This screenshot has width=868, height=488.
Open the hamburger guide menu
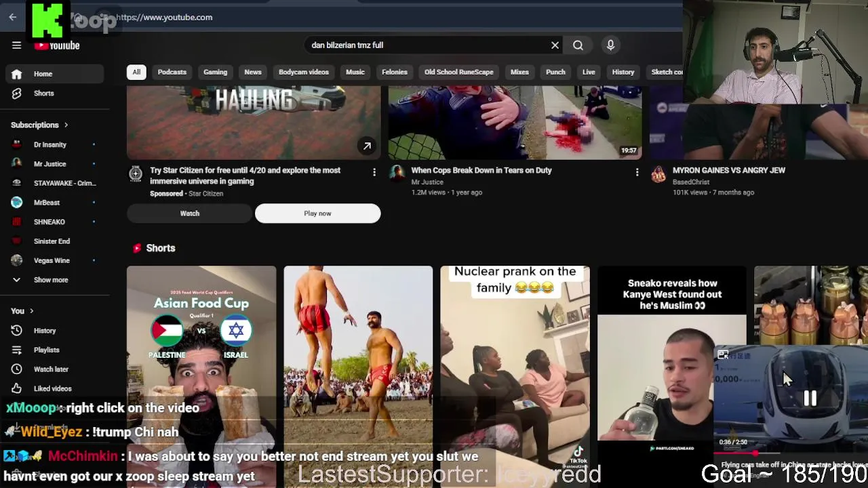coord(16,45)
